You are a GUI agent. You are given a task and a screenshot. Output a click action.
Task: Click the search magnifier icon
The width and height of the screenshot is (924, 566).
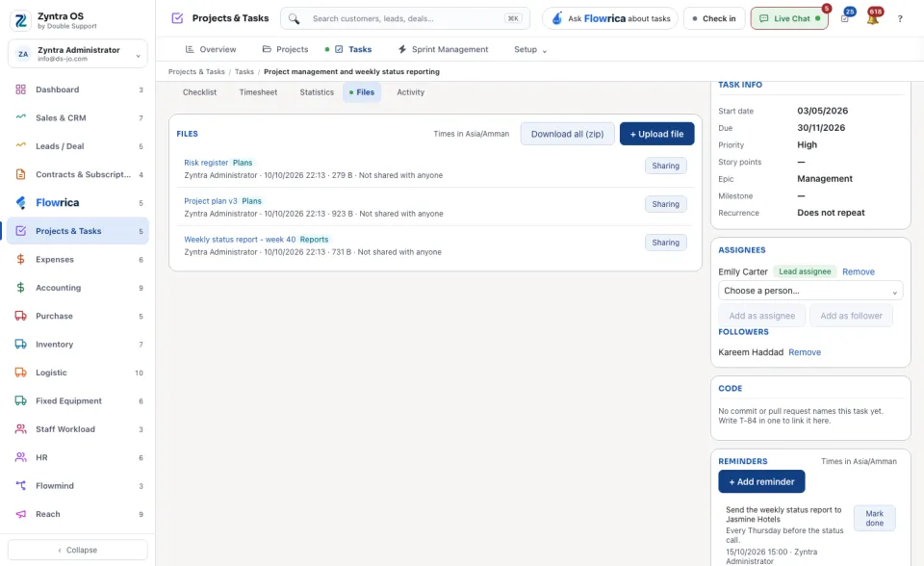pos(295,19)
